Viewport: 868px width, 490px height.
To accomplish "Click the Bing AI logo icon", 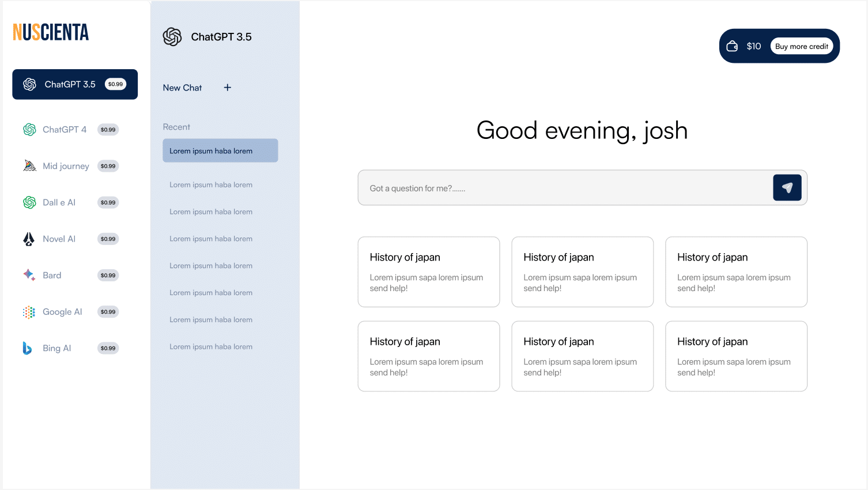I will pyautogui.click(x=27, y=348).
